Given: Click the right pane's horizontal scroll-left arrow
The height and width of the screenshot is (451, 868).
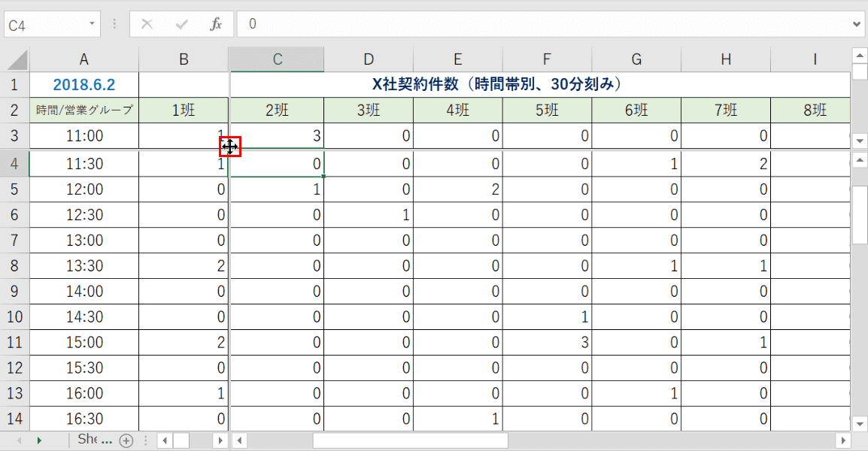Looking at the screenshot, I should point(240,440).
